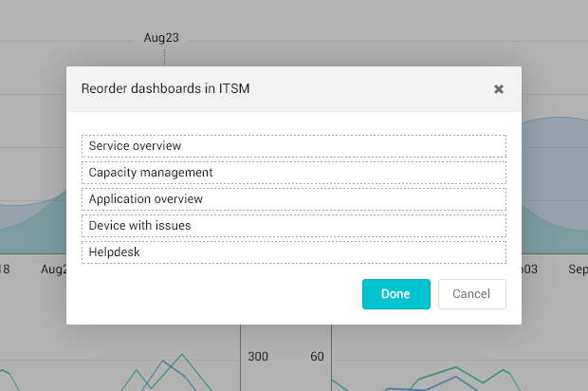
Task: Click the dimmed backdrop above the dialog
Action: [x=379, y=28]
